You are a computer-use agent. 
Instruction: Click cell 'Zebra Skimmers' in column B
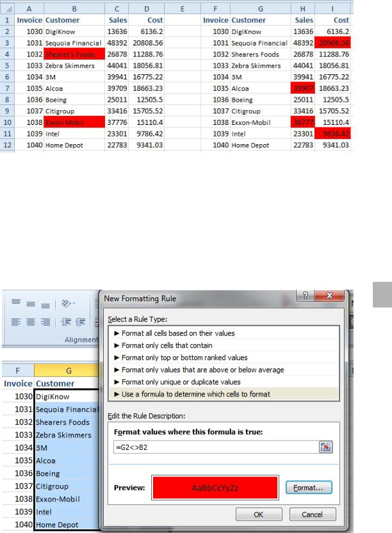pos(74,65)
